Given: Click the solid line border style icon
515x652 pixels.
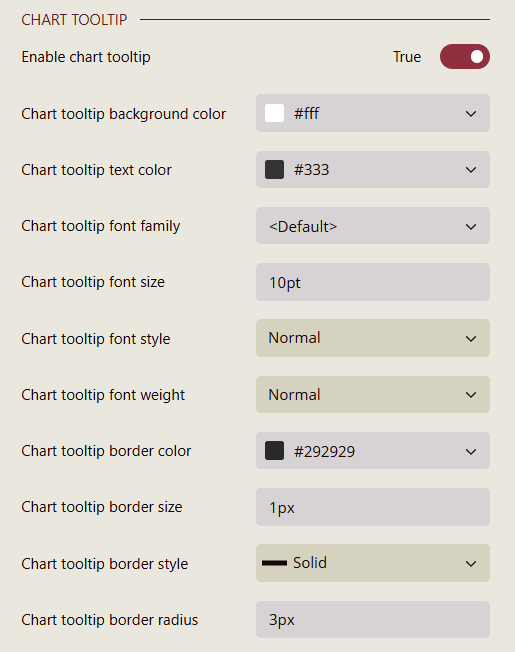Looking at the screenshot, I should pyautogui.click(x=274, y=563).
